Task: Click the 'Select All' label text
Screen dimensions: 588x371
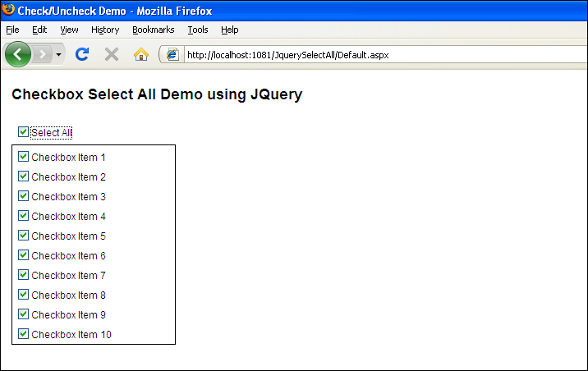Action: [51, 133]
